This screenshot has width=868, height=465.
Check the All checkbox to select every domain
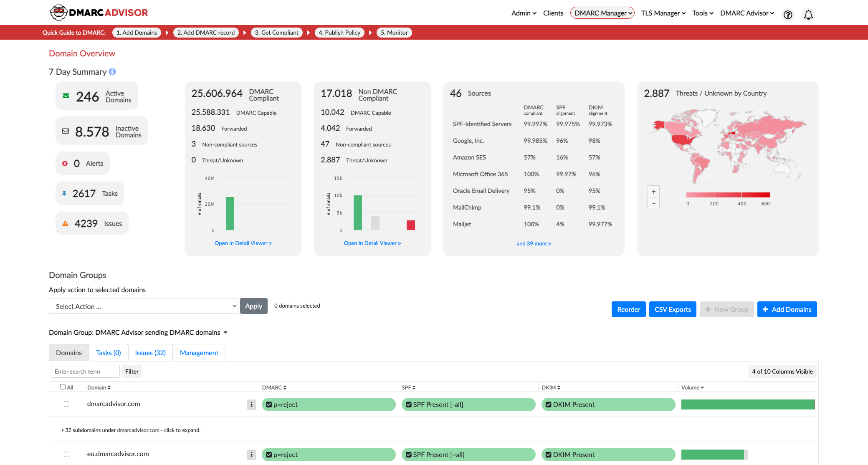click(x=63, y=387)
